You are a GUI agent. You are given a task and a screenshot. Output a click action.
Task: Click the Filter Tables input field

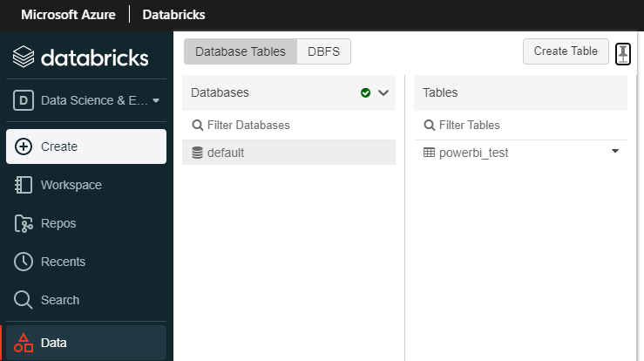(x=520, y=125)
